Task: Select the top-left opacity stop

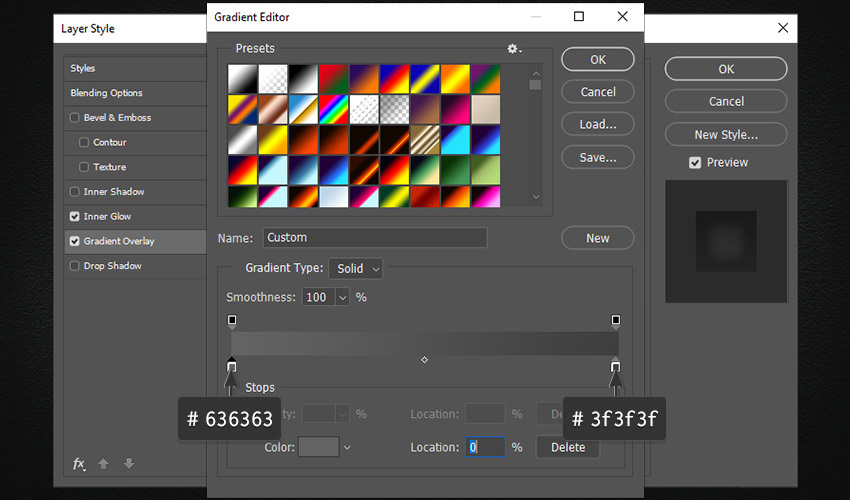Action: 232,321
